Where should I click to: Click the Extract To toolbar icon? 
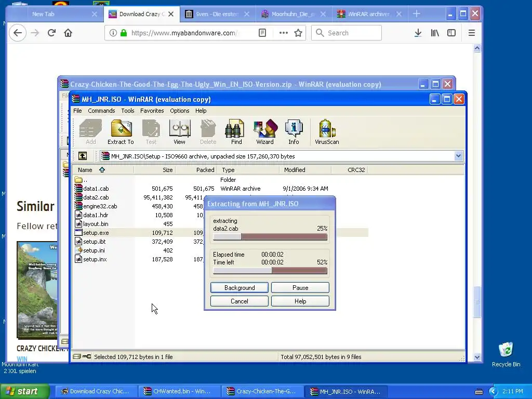(121, 132)
